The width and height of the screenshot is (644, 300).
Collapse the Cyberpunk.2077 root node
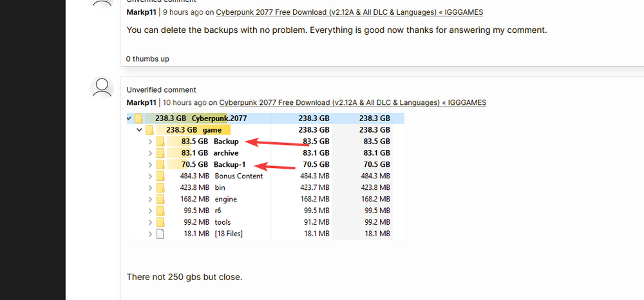[x=129, y=118]
